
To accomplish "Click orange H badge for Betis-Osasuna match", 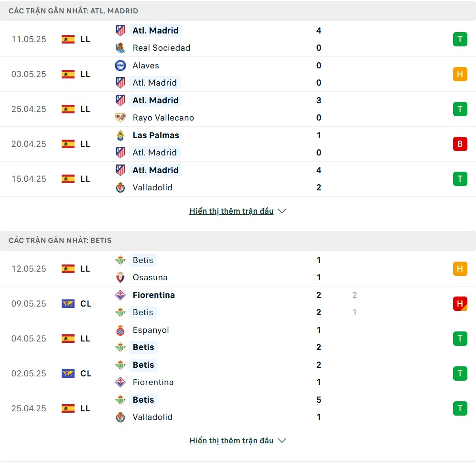I will pyautogui.click(x=460, y=269).
